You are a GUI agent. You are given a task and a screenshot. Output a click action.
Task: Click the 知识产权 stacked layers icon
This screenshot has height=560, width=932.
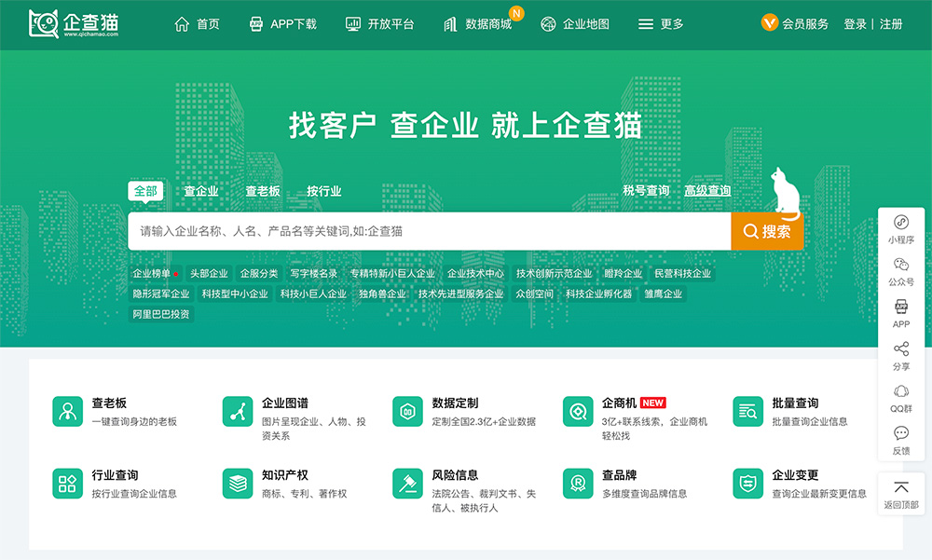(x=238, y=484)
